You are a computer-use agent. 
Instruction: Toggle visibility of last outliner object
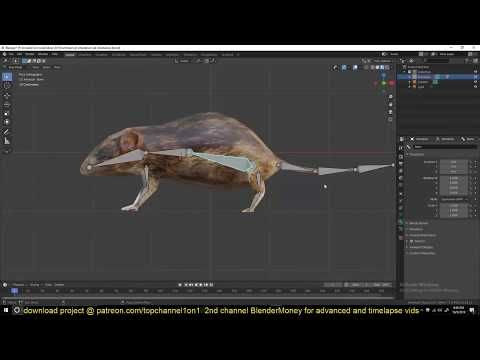coord(475,87)
